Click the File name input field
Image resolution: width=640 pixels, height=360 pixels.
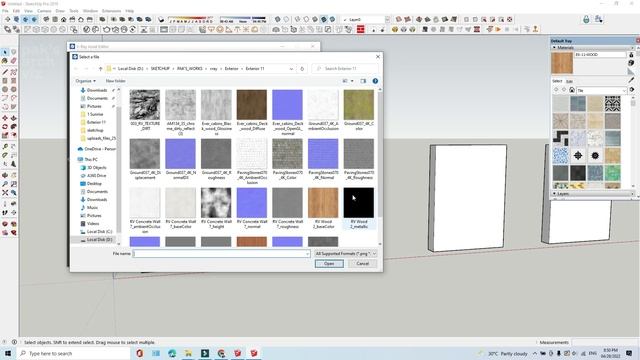[x=221, y=253]
